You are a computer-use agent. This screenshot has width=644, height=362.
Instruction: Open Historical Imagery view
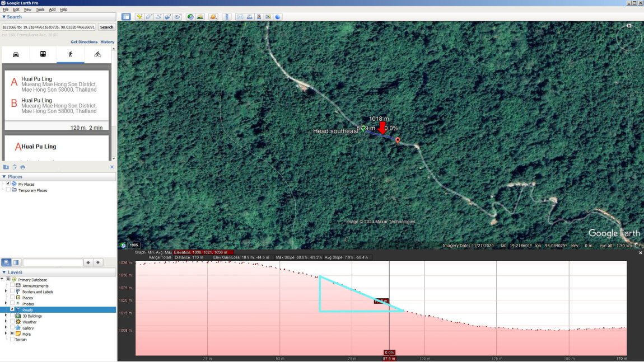190,17
